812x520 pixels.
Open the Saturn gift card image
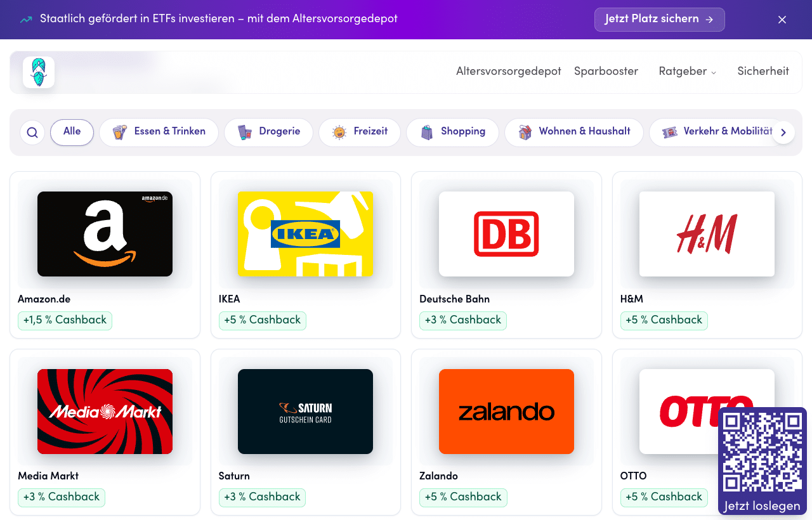pos(305,412)
